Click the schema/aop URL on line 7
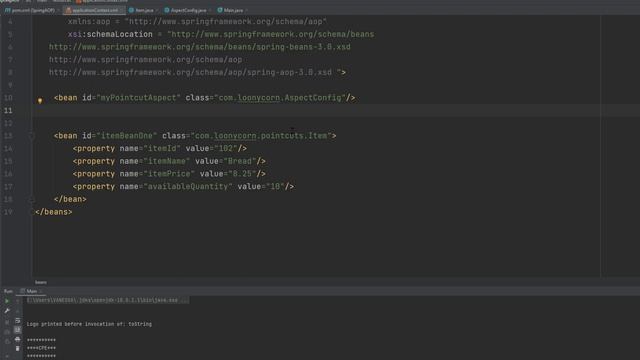Viewport: 640px width, 360px height. click(x=145, y=60)
